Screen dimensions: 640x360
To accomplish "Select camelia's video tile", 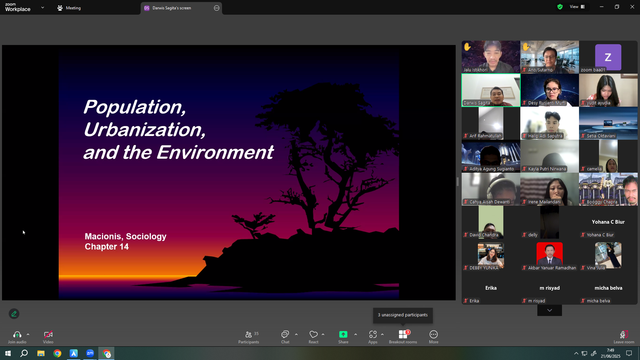I will [x=608, y=156].
